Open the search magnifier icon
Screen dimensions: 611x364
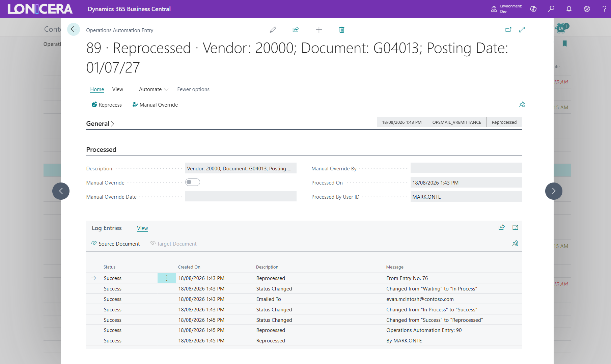[x=551, y=9]
